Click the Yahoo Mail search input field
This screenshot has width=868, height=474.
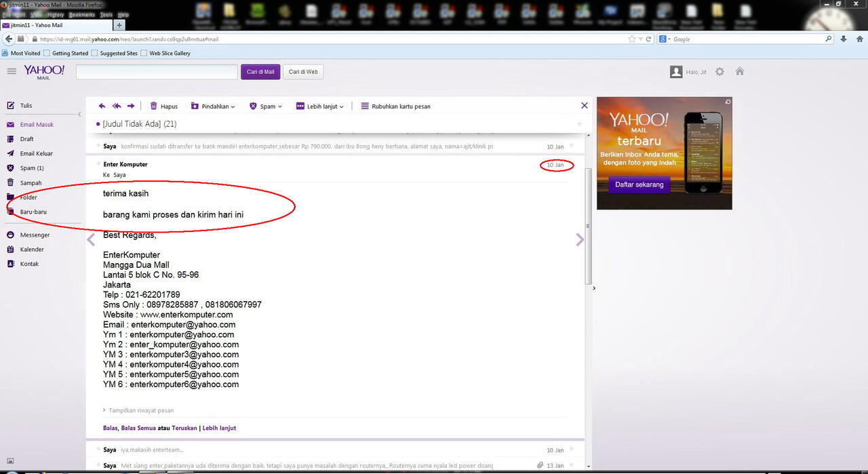pyautogui.click(x=157, y=72)
